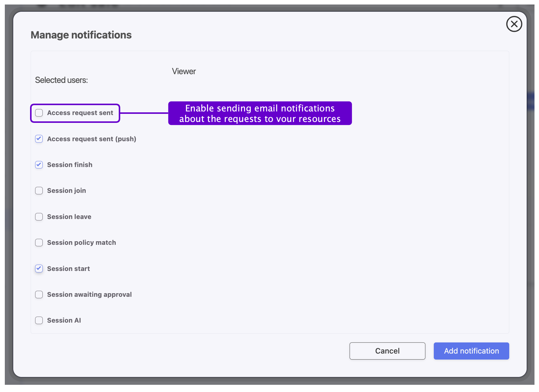Cancel the notification changes
The height and width of the screenshot is (392, 539).
click(387, 351)
